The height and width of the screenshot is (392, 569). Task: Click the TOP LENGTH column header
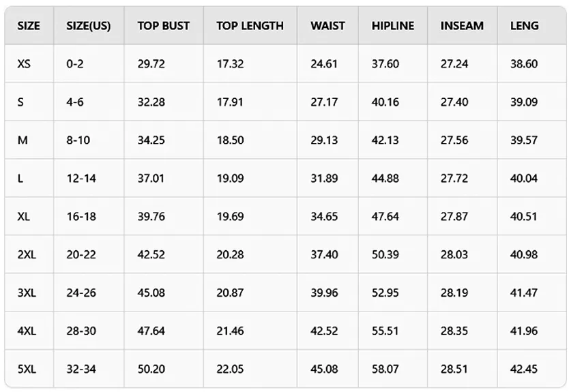(x=250, y=26)
